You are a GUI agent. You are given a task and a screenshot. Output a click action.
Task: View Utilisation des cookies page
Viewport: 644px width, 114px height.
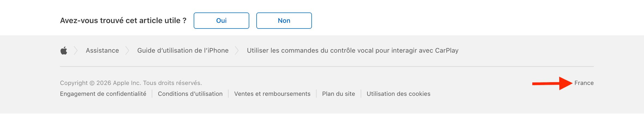click(x=398, y=94)
